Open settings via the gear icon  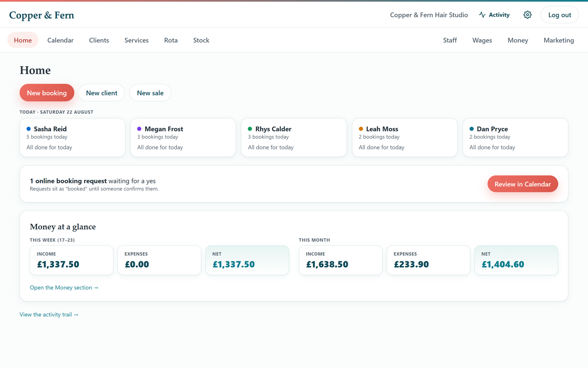click(x=527, y=15)
